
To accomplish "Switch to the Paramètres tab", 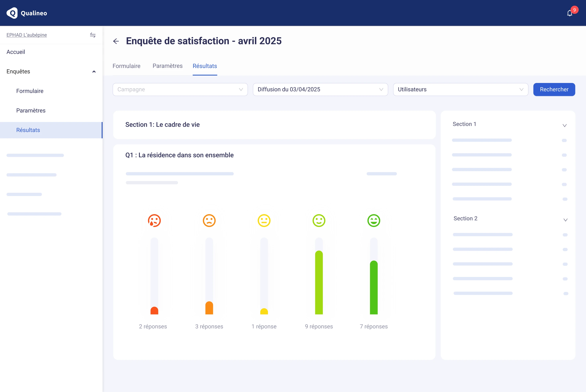I will (x=168, y=66).
